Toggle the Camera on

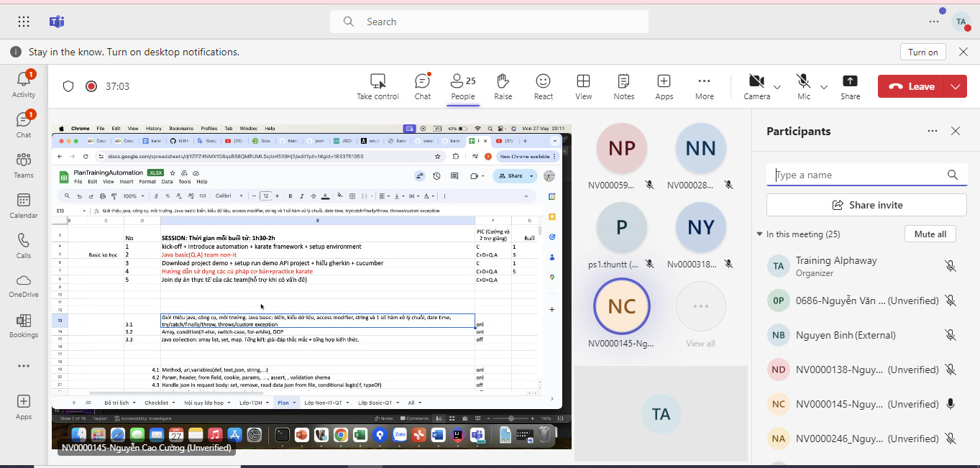click(756, 86)
